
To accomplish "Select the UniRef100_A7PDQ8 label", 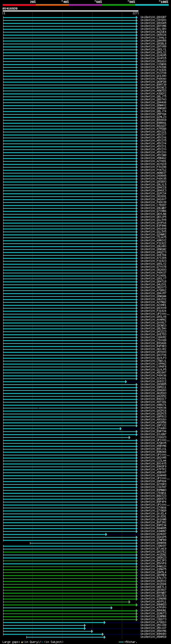I will [x=153, y=129].
